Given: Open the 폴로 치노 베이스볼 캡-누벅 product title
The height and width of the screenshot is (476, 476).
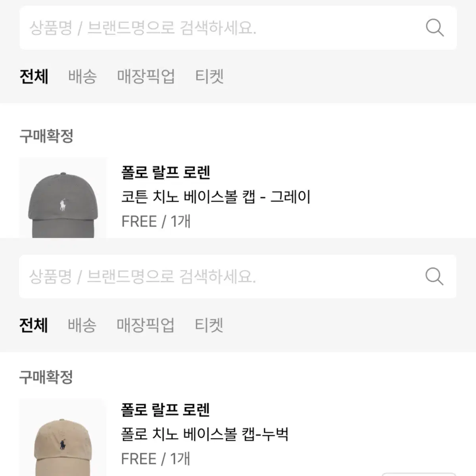Looking at the screenshot, I should click(x=205, y=434).
